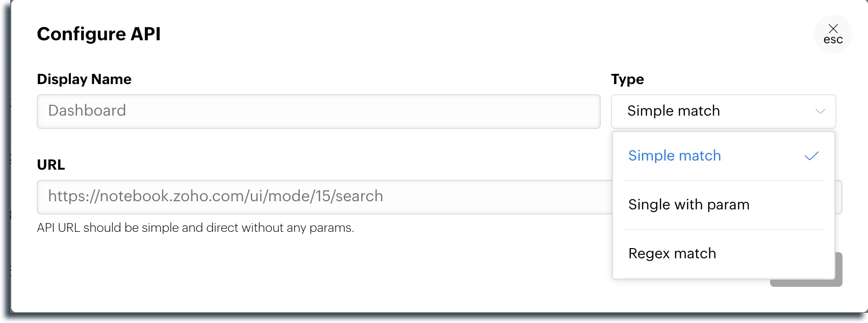Click the Configure API heading
The image size is (868, 323).
(99, 34)
